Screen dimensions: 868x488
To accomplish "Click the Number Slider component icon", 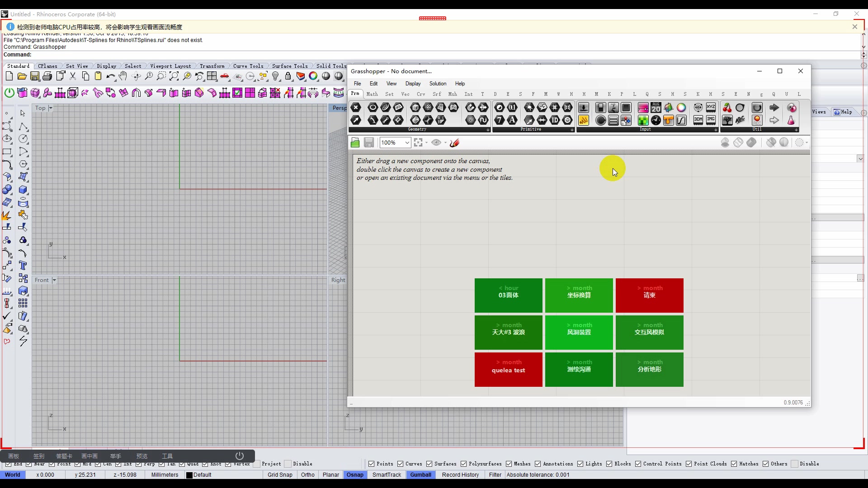I will (643, 108).
